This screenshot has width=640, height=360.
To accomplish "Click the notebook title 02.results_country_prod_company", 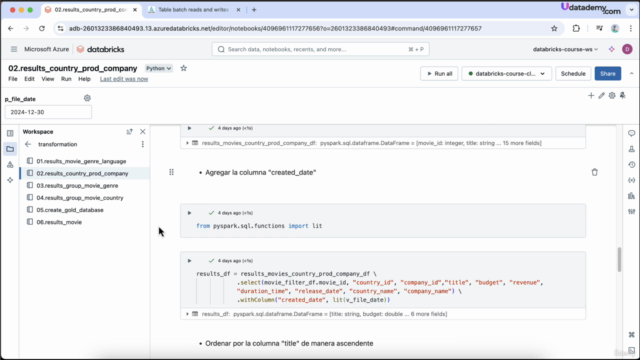I will pos(73,68).
